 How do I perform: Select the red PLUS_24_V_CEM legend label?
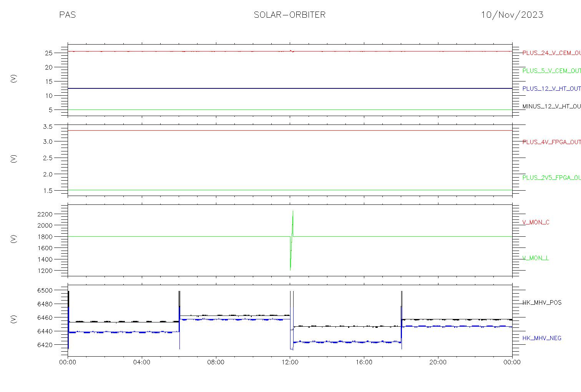(x=551, y=53)
